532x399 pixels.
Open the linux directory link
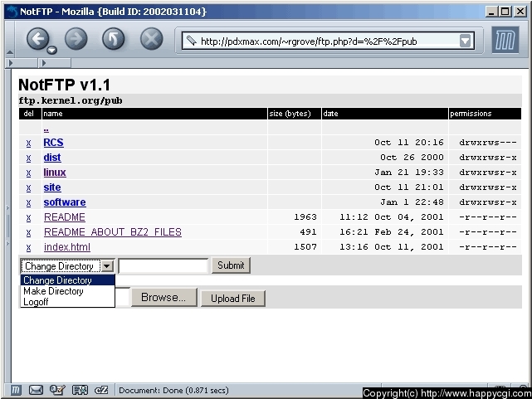click(x=55, y=173)
